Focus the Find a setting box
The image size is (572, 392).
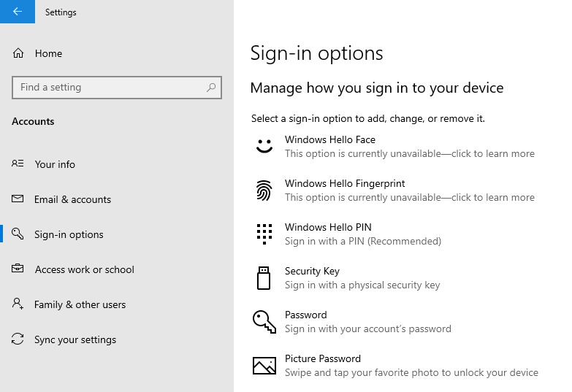coord(117,88)
